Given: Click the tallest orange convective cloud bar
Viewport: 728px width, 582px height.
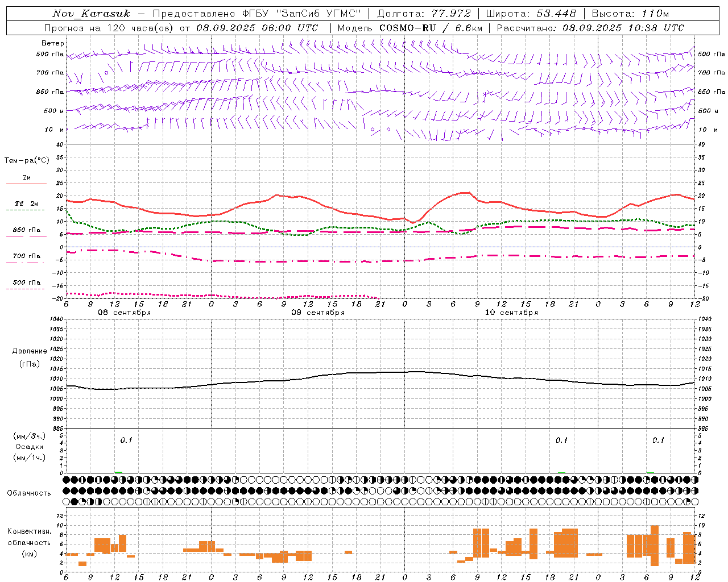Looking at the screenshot, I should [x=655, y=546].
